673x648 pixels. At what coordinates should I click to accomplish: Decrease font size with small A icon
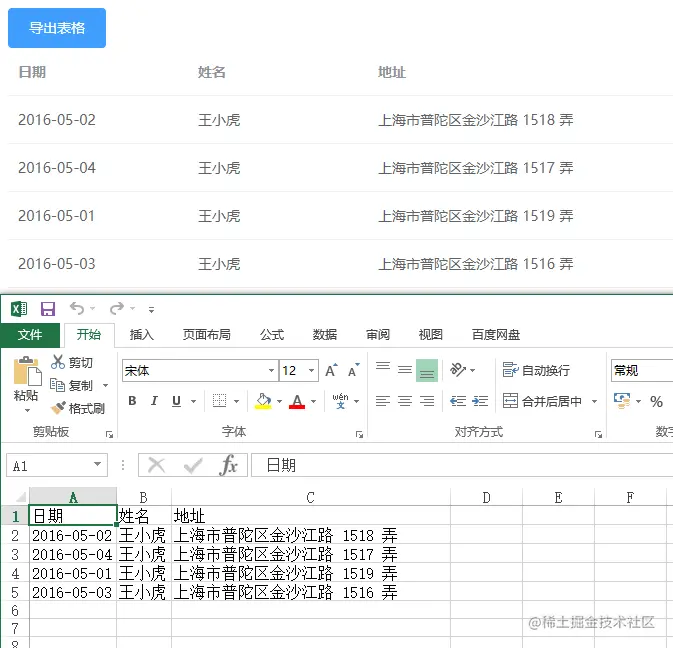pyautogui.click(x=354, y=370)
